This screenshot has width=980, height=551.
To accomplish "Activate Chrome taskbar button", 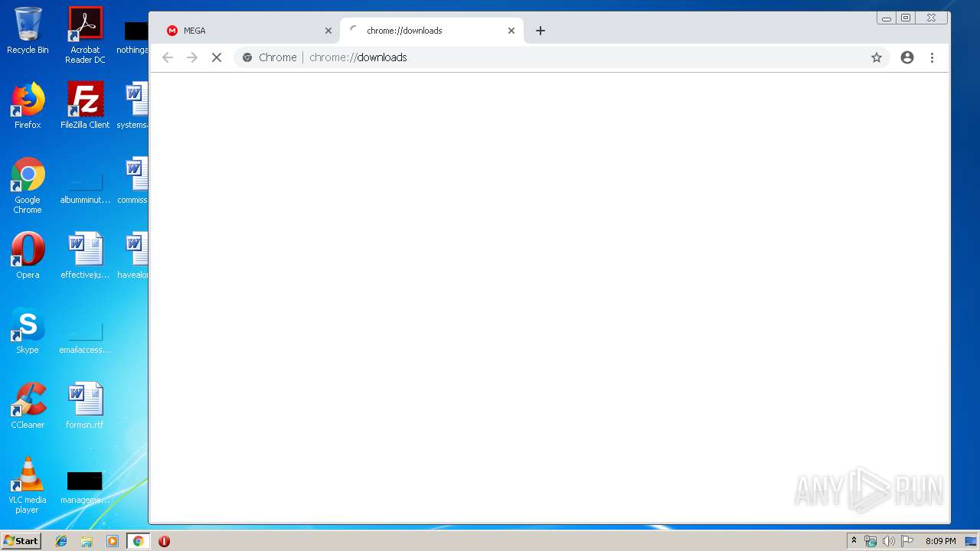I will [x=138, y=541].
